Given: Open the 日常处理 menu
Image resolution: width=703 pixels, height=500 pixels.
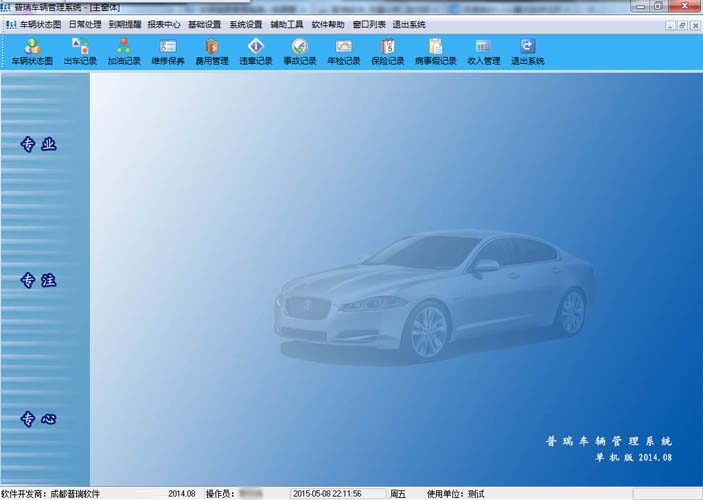Looking at the screenshot, I should [x=85, y=23].
